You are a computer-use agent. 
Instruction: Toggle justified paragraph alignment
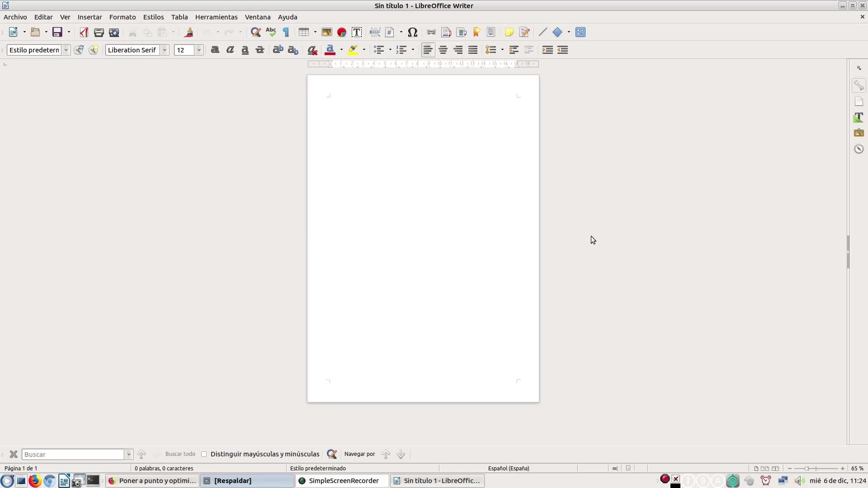click(x=473, y=50)
